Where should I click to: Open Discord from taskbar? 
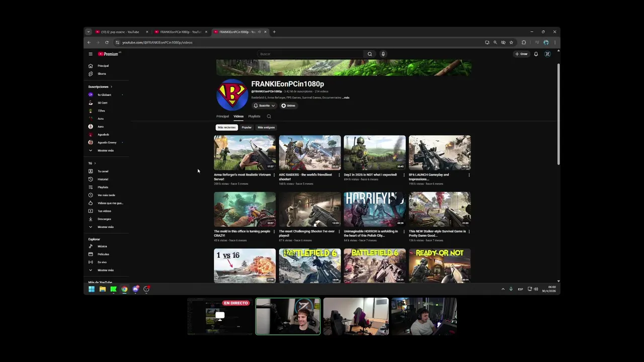[135, 289]
